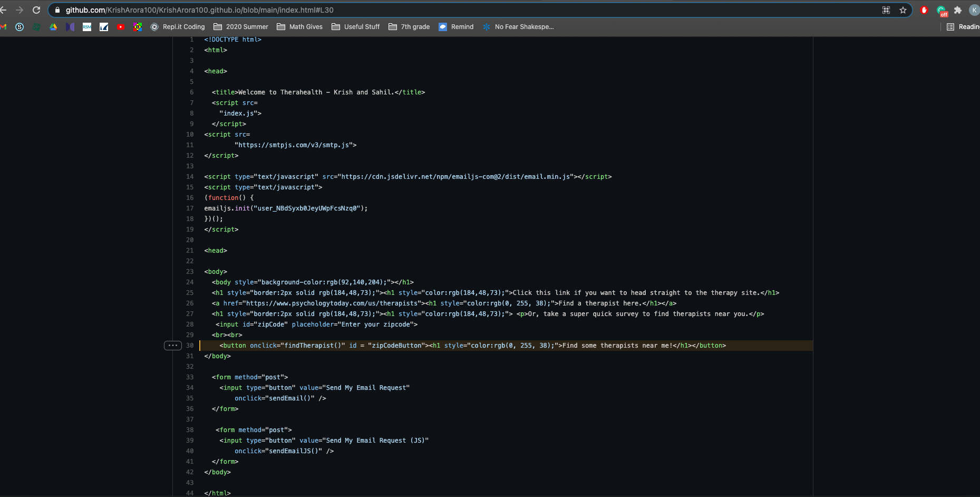The width and height of the screenshot is (980, 497).
Task: Open the Repl.it Coding bookmark
Action: pyautogui.click(x=178, y=27)
